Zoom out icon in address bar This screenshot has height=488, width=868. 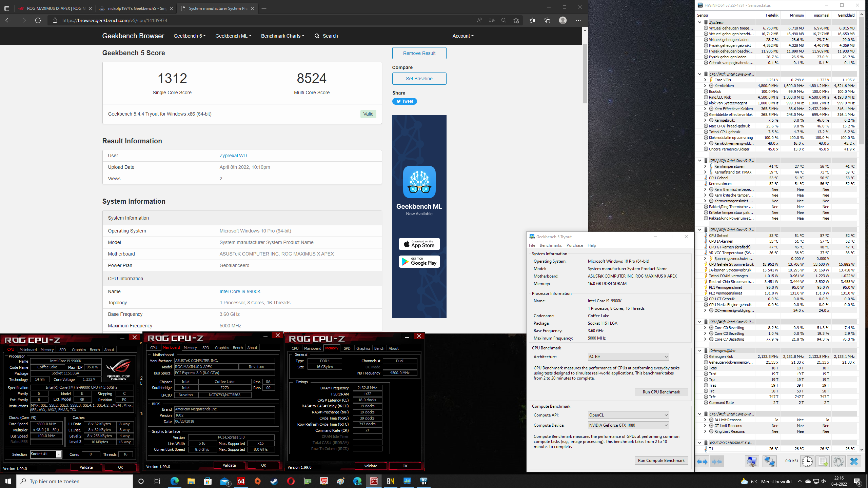[x=504, y=20]
